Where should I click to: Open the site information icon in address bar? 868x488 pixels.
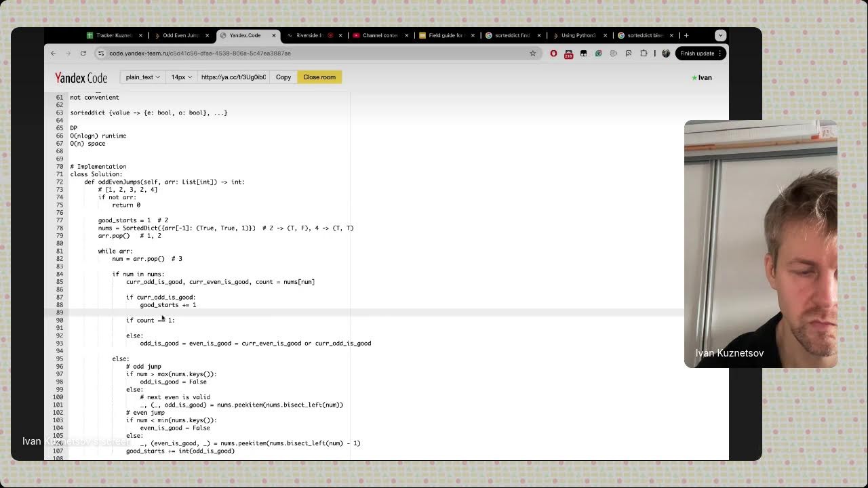(101, 53)
